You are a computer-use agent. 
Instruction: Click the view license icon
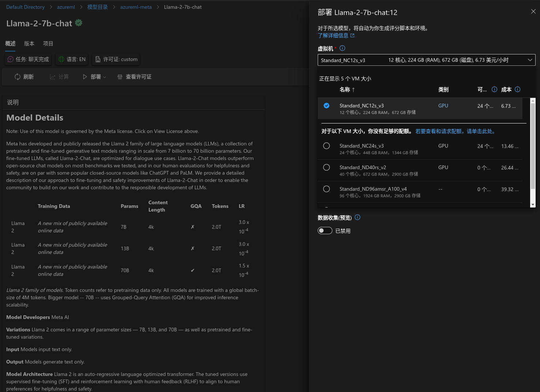[120, 77]
